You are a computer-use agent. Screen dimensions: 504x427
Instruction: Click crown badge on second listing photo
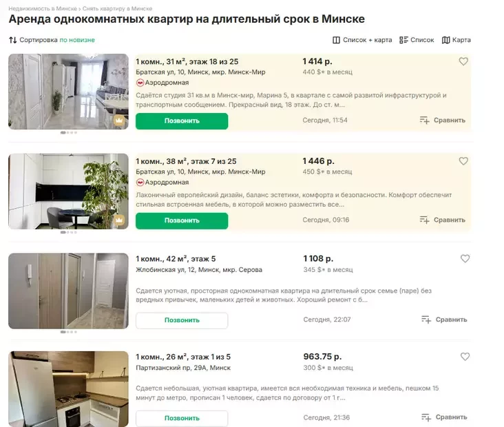tap(119, 220)
